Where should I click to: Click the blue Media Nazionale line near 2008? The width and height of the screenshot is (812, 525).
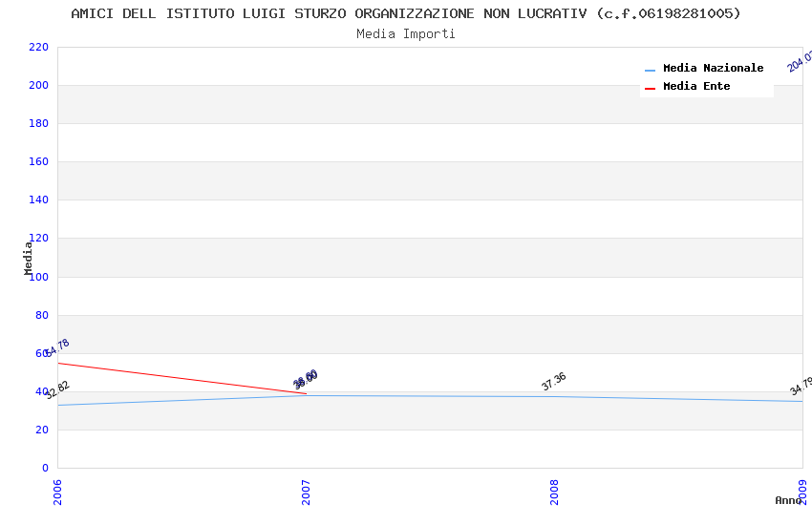(x=554, y=397)
